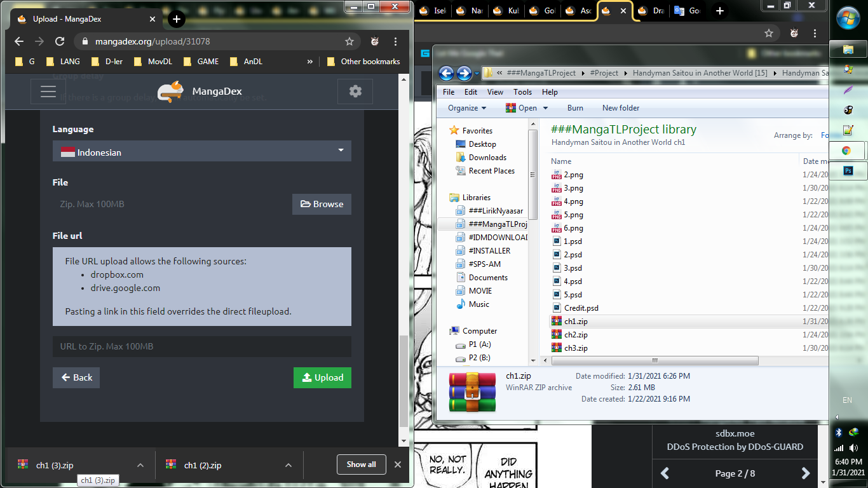868x488 pixels.
Task: Click Photoshop icon in the taskbar
Action: click(x=848, y=171)
